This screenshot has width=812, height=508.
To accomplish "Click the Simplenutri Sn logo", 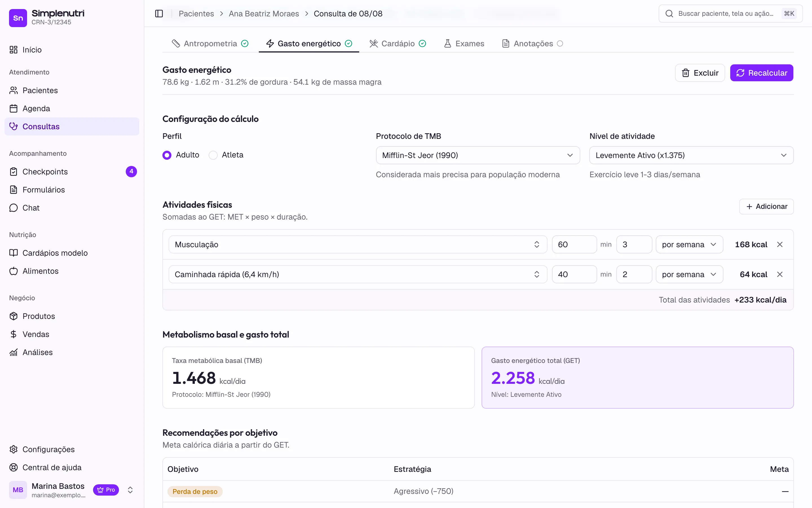I will click(x=18, y=18).
